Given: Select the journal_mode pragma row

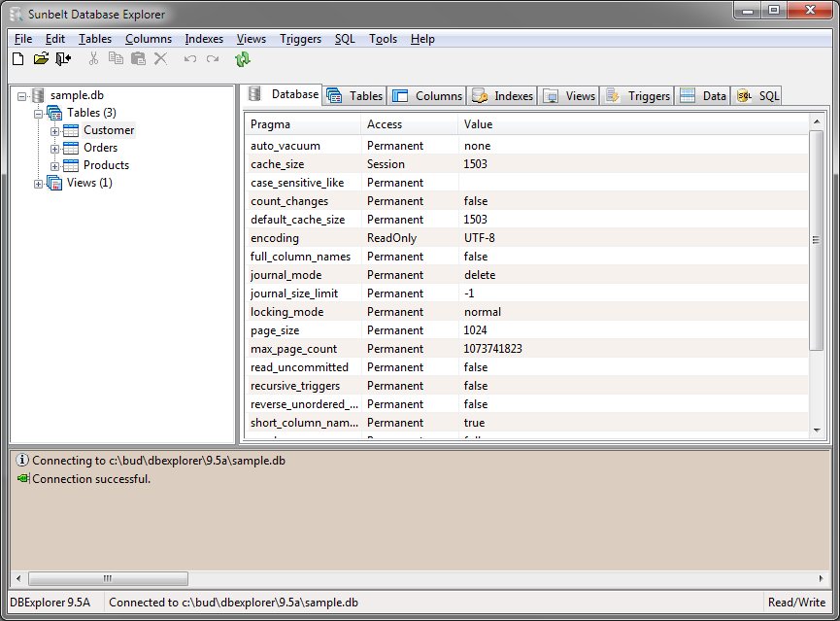Looking at the screenshot, I should click(527, 275).
